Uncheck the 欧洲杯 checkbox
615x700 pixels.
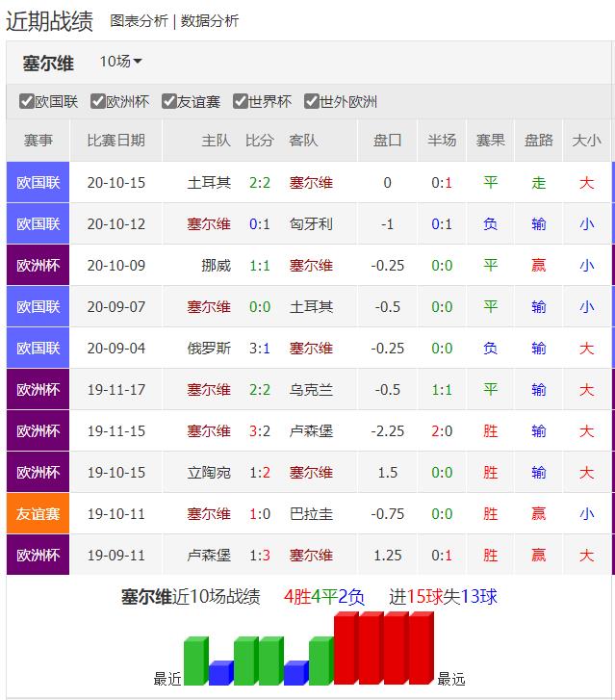98,101
